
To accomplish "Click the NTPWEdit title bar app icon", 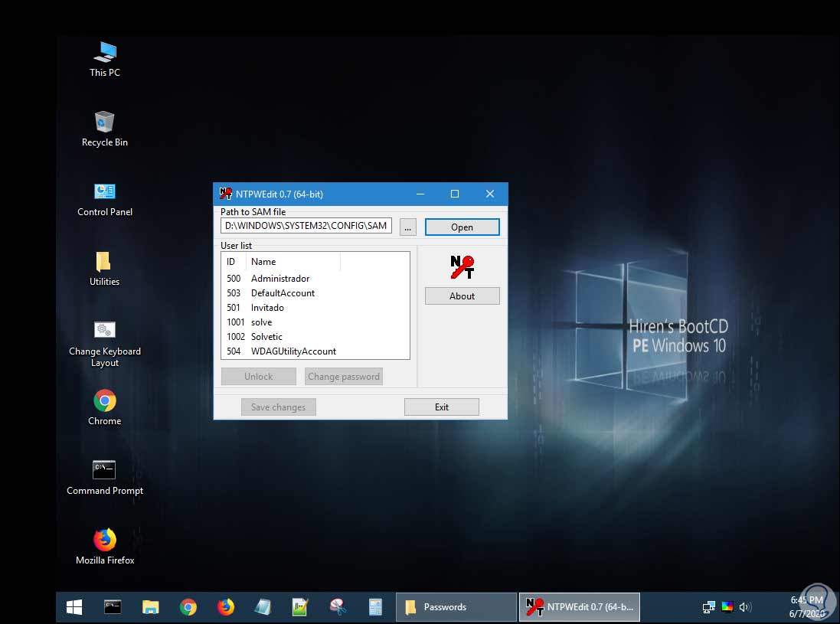I will (x=226, y=194).
